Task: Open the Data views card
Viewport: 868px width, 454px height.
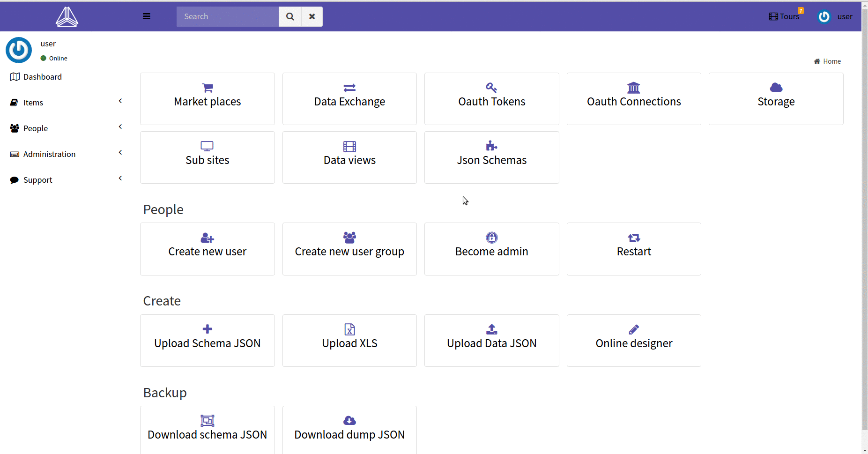Action: [349, 157]
